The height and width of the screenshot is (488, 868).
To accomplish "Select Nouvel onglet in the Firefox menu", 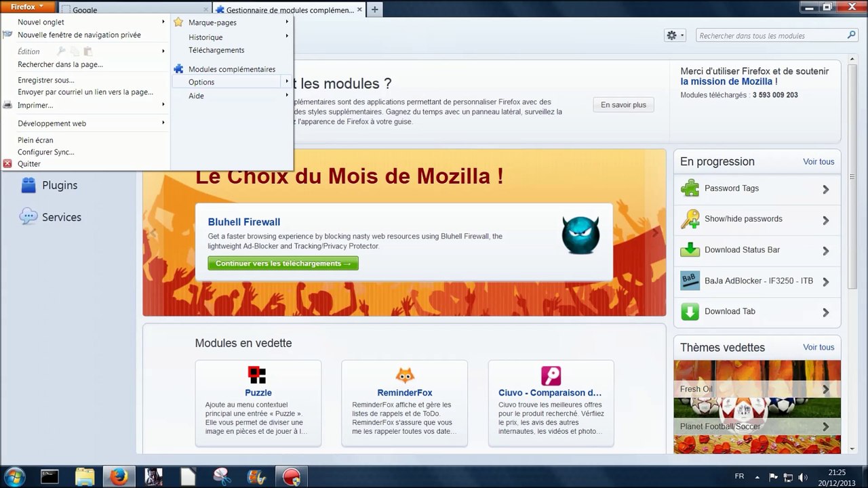I will 41,22.
